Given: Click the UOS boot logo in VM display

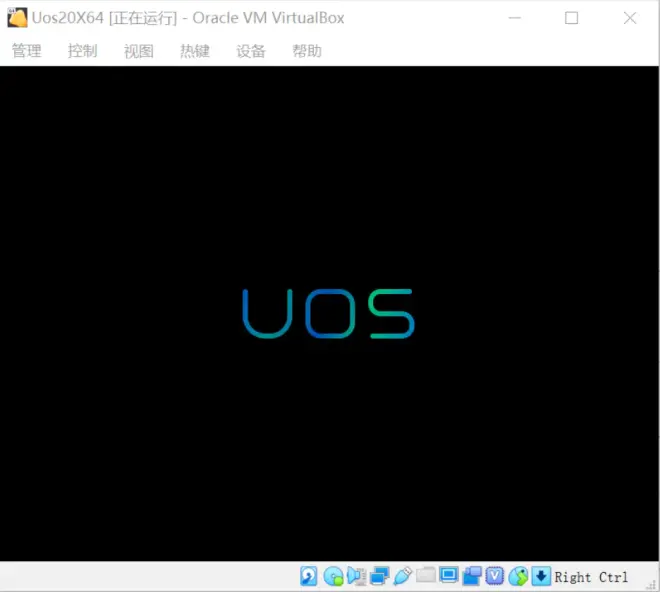Looking at the screenshot, I should [329, 314].
